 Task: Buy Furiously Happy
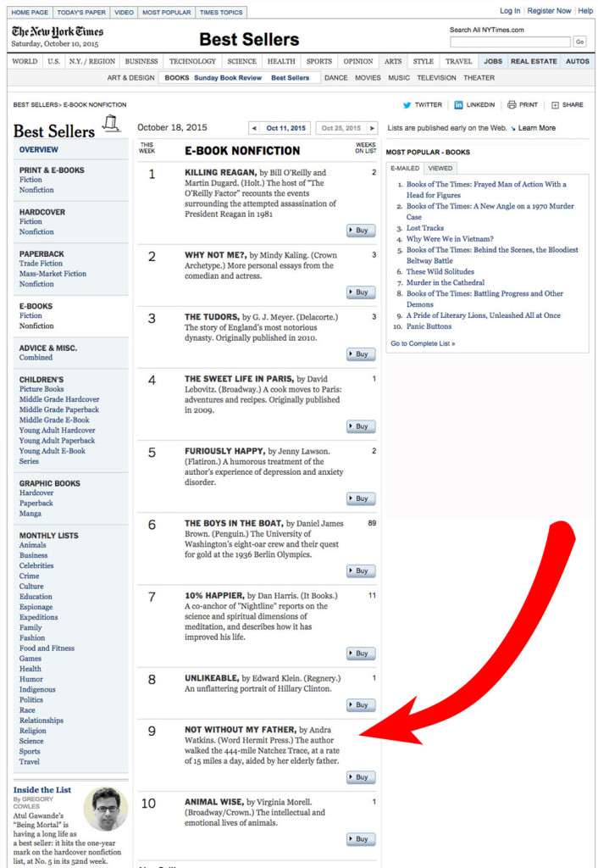click(x=361, y=498)
